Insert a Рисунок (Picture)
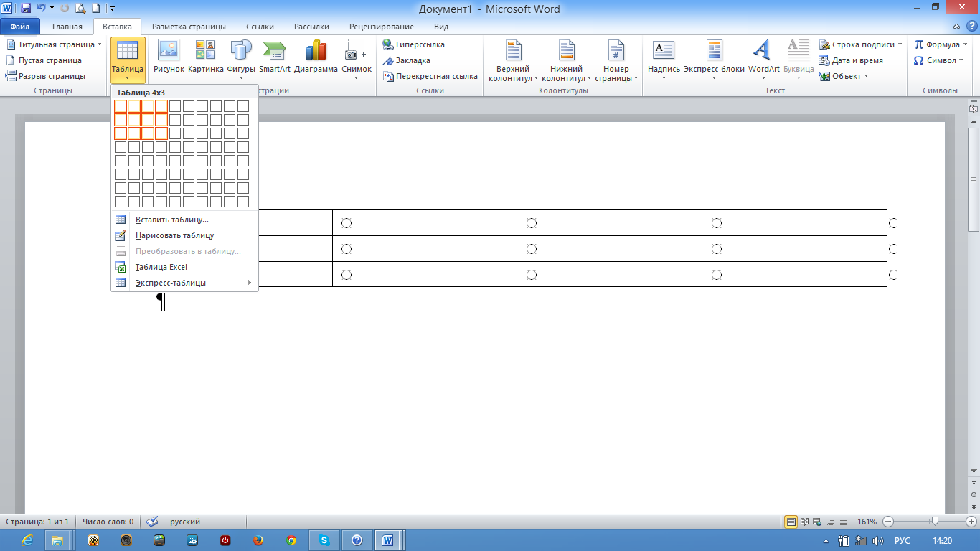Image resolution: width=980 pixels, height=551 pixels. pyautogui.click(x=169, y=57)
